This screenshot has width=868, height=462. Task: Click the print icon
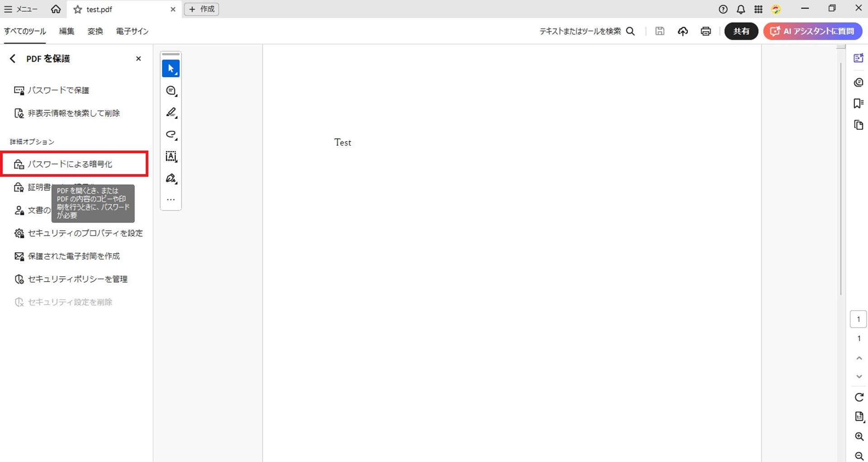(705, 31)
